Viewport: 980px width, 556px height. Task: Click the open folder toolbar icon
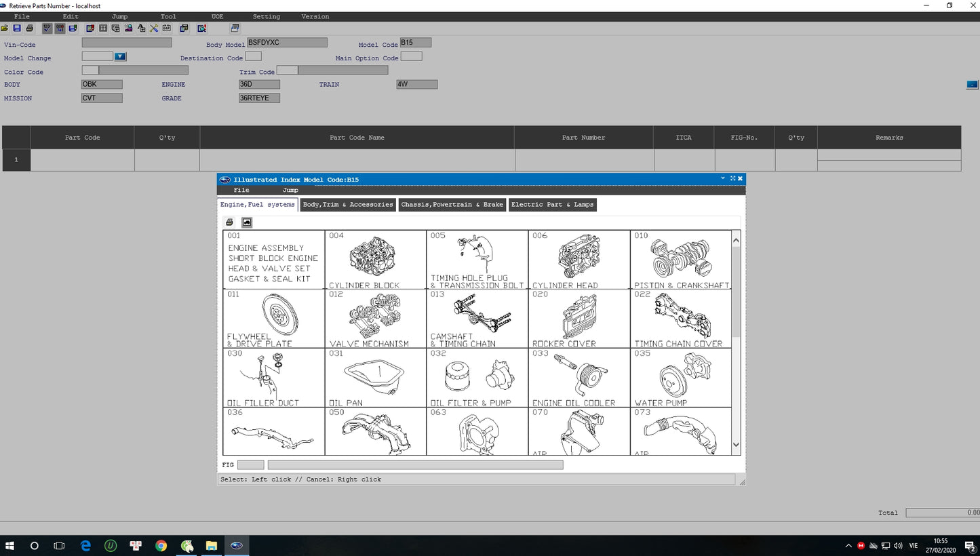click(x=5, y=28)
